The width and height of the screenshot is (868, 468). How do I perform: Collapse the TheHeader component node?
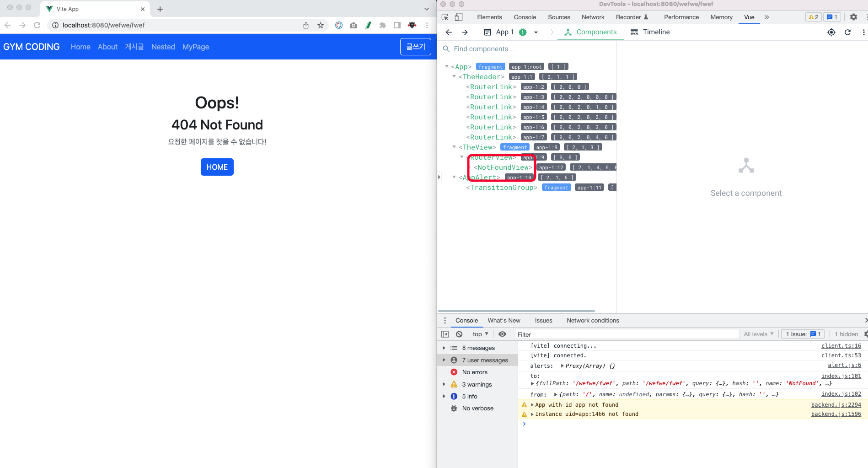tap(454, 76)
